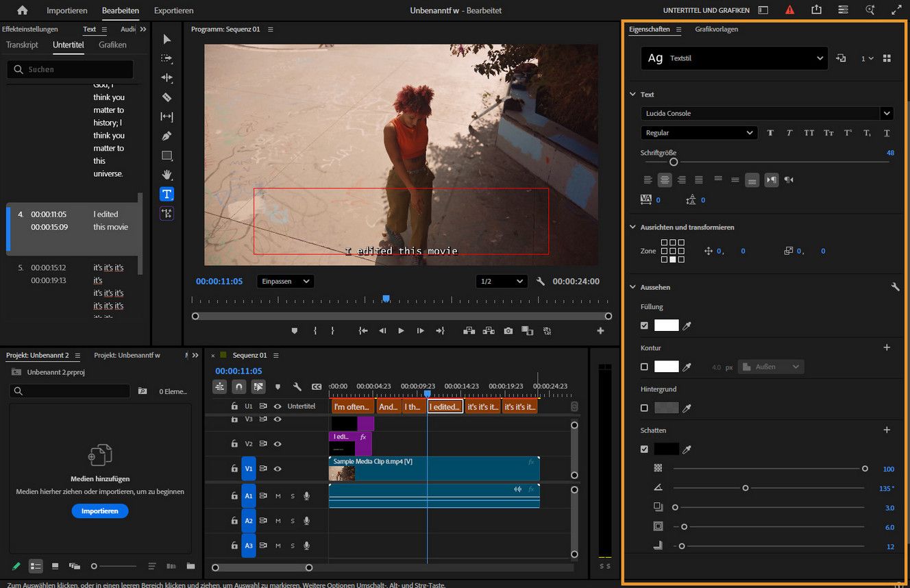Capture a frame with the camera export icon
The width and height of the screenshot is (910, 588).
click(508, 330)
